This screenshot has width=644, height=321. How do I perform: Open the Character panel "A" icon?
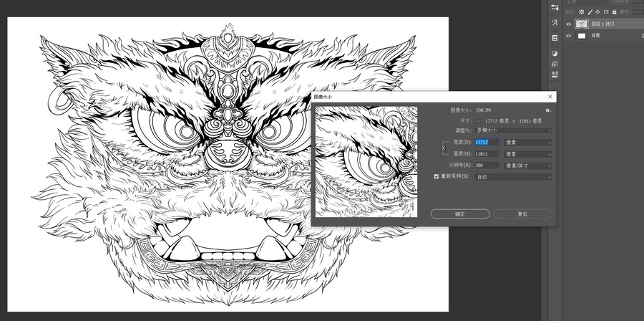pos(555,23)
